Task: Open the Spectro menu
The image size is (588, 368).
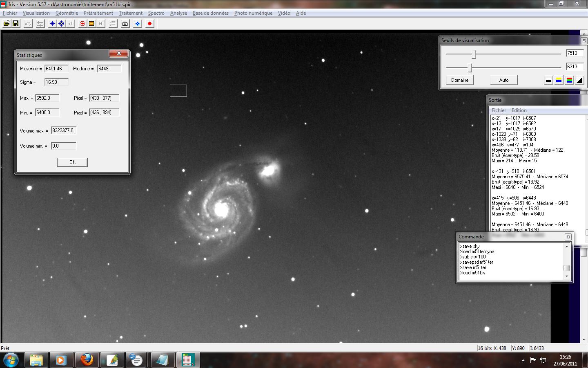Action: pyautogui.click(x=156, y=13)
